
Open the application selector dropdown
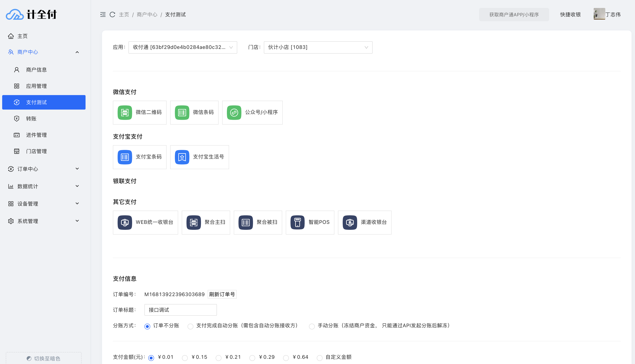182,47
